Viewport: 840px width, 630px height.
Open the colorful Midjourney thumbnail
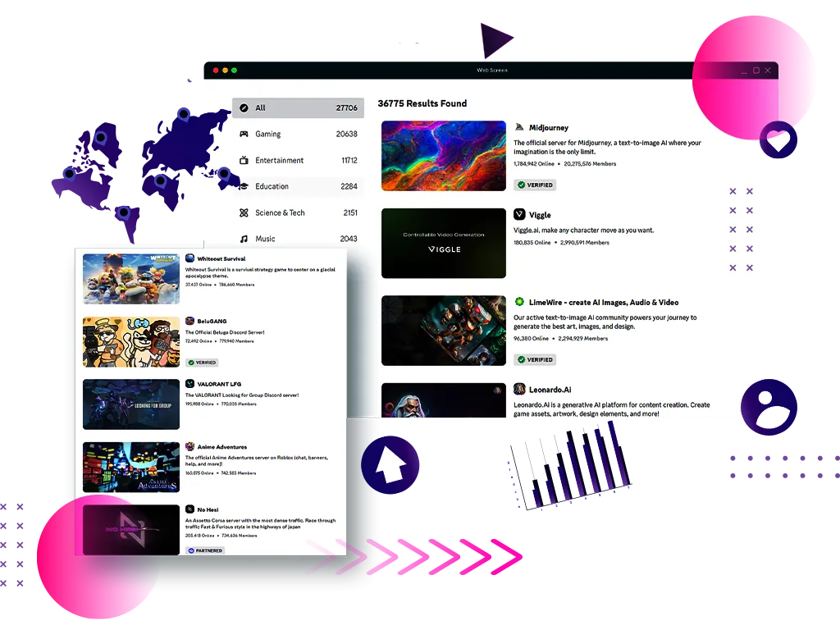[444, 156]
